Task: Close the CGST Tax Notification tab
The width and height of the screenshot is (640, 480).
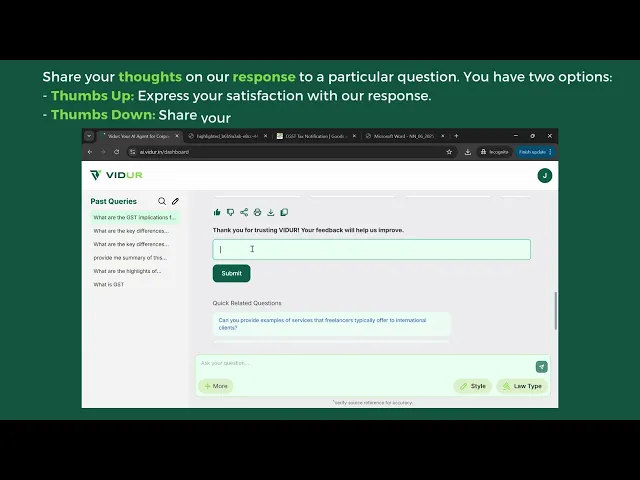Action: [x=354, y=136]
